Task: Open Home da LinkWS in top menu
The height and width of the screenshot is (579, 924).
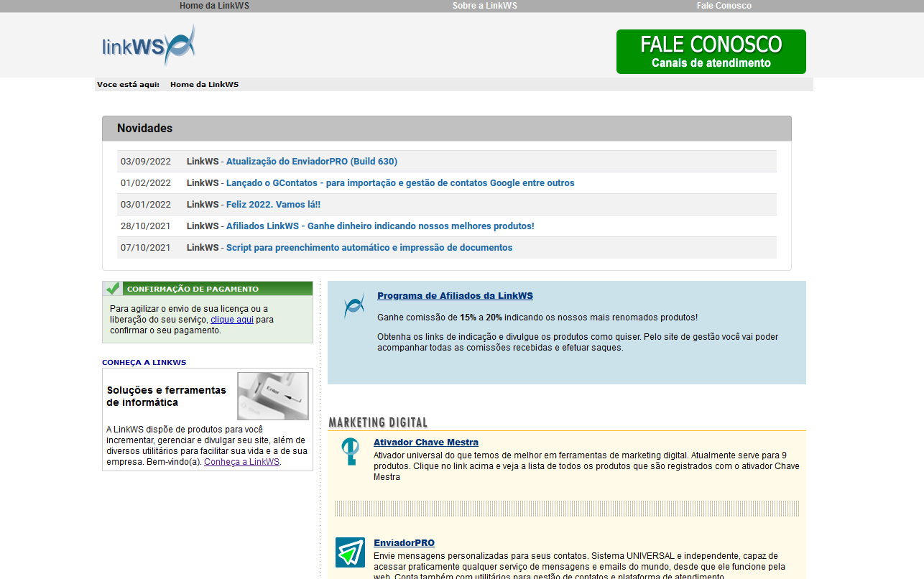Action: coord(215,6)
